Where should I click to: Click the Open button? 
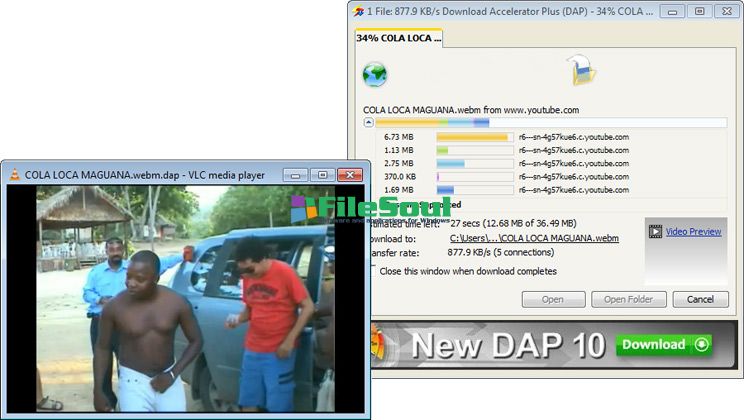(553, 299)
